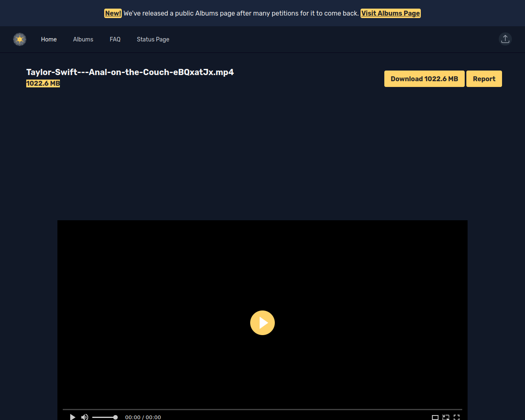Adjust the video volume slider
This screenshot has width=525, height=420.
[x=105, y=417]
